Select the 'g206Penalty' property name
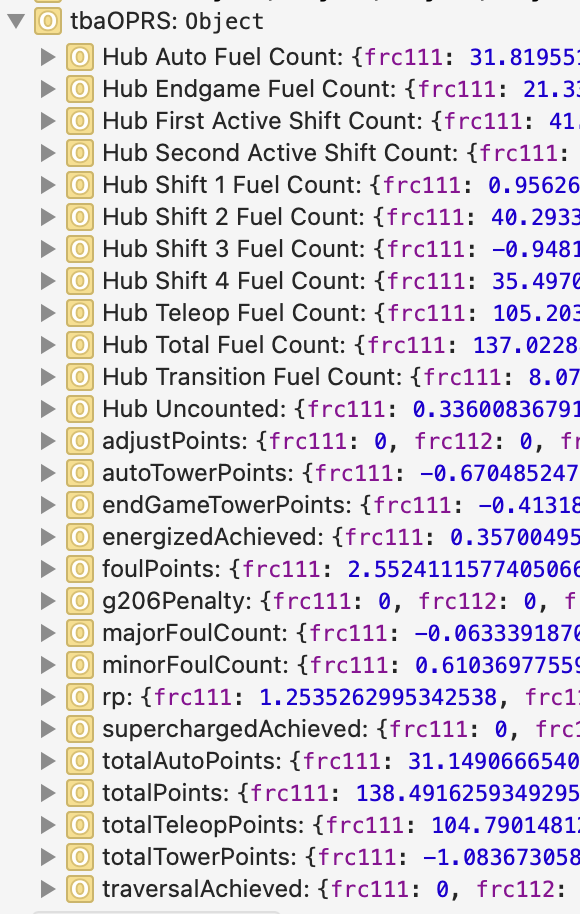Image resolution: width=580 pixels, height=914 pixels. (174, 601)
